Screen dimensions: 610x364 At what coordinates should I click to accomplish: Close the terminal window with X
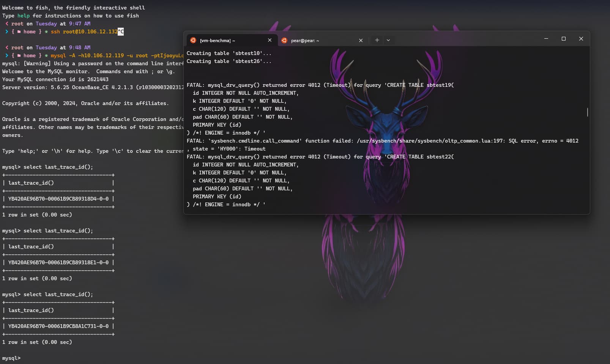pyautogui.click(x=581, y=39)
